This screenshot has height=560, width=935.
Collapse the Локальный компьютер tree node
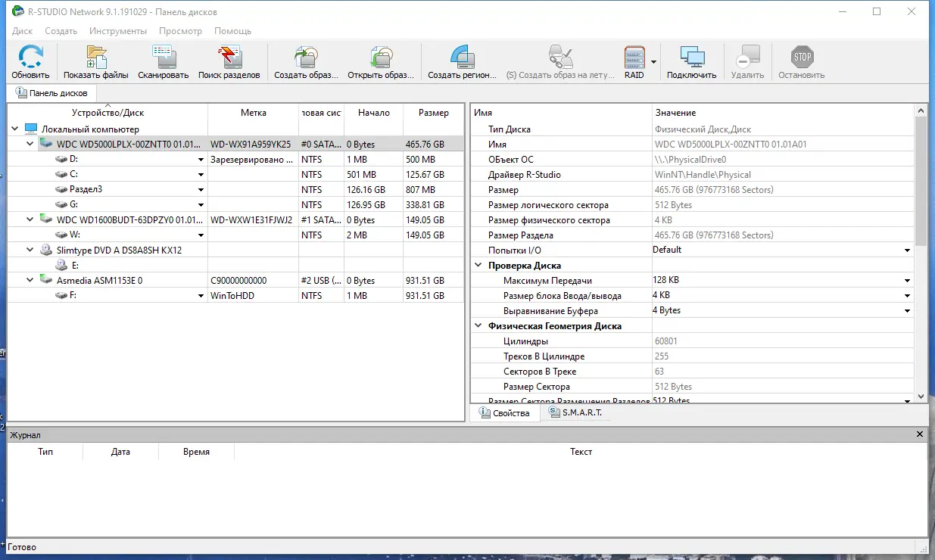[x=15, y=129]
